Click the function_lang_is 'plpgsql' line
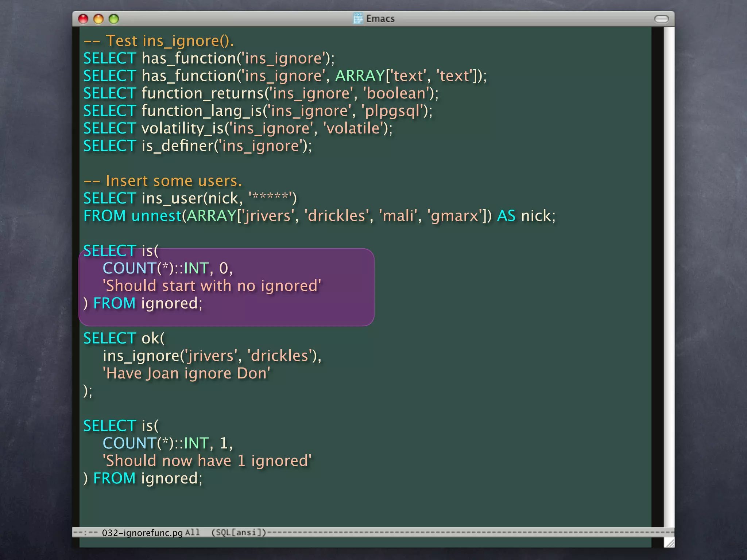Screen dimensions: 747x560 258,111
